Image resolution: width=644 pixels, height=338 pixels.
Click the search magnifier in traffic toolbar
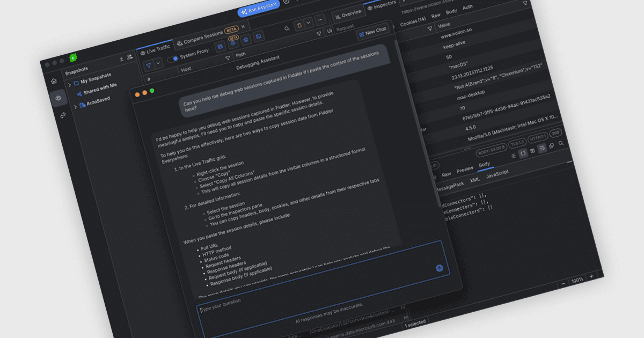click(288, 28)
